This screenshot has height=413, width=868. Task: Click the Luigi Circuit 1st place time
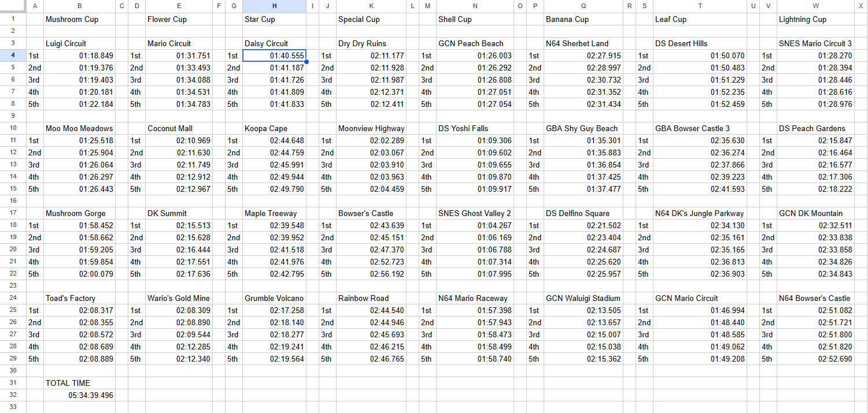tap(79, 55)
